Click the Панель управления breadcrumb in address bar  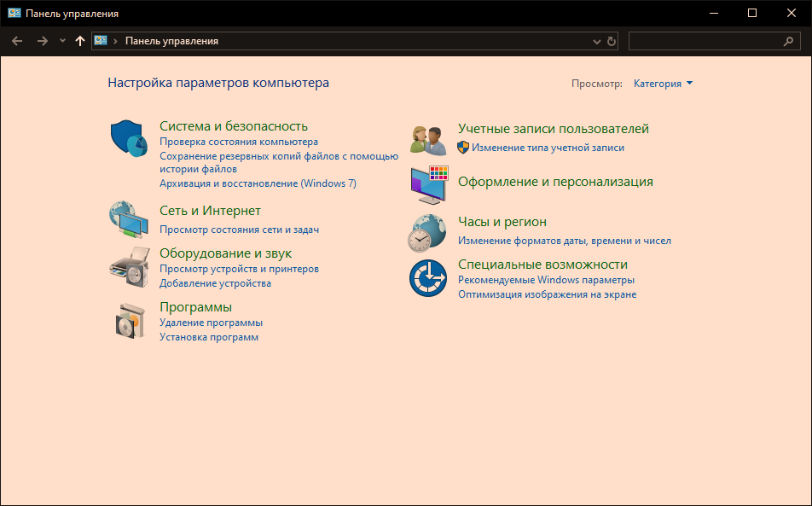[x=172, y=41]
